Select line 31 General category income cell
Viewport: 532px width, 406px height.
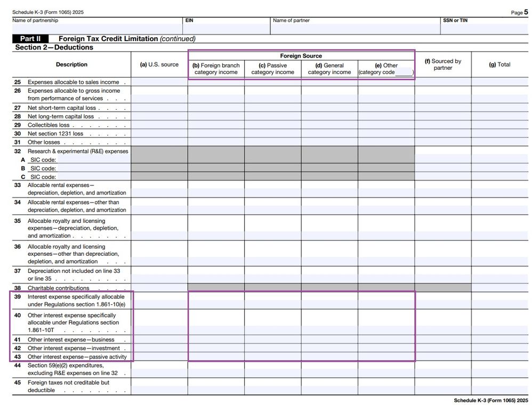tap(329, 142)
